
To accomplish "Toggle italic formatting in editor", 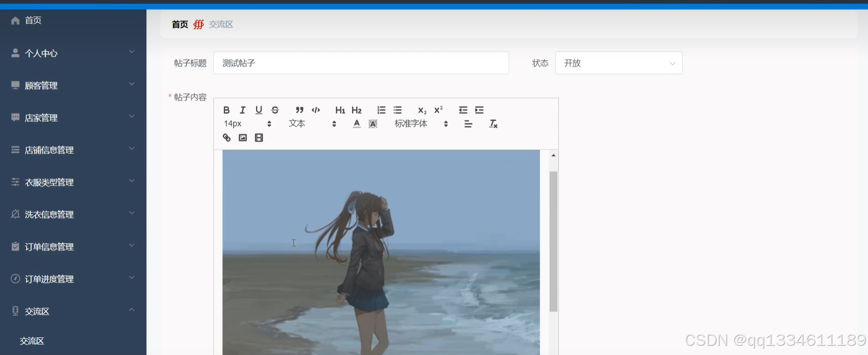I will coord(243,110).
